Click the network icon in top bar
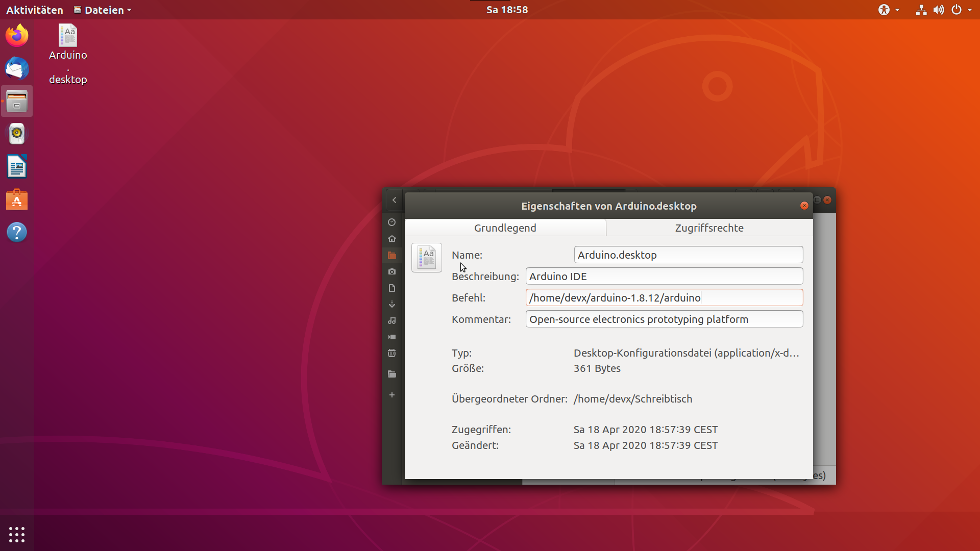This screenshot has height=551, width=980. click(x=921, y=10)
